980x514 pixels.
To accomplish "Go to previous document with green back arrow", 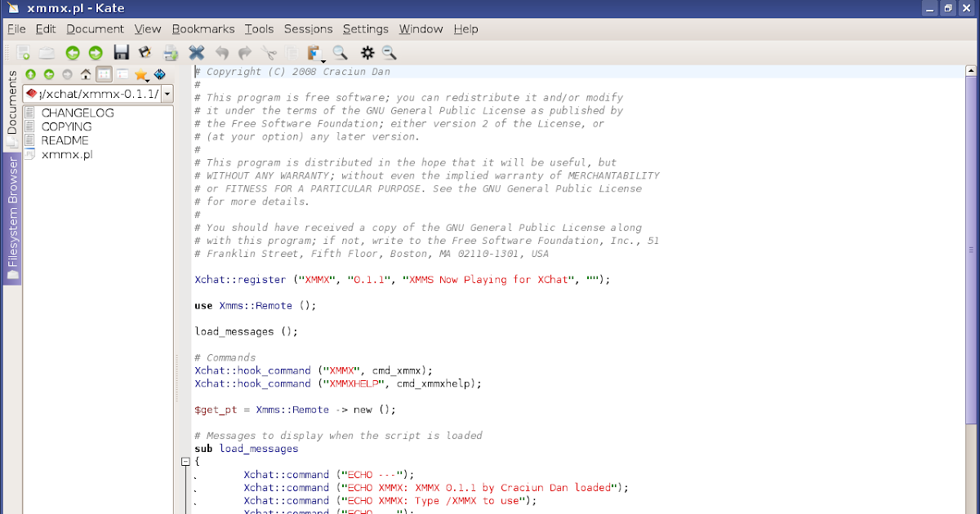I will [x=73, y=53].
